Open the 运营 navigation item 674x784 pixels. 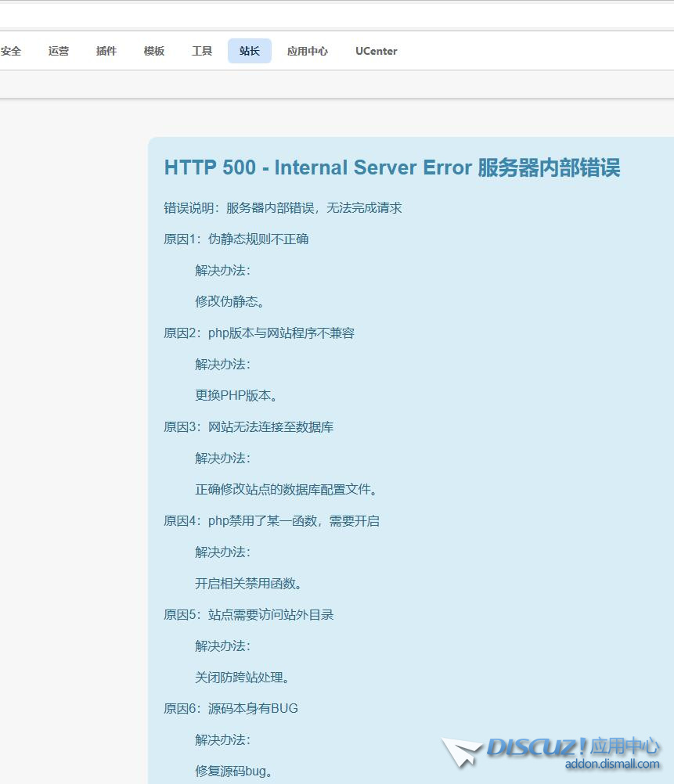point(58,51)
